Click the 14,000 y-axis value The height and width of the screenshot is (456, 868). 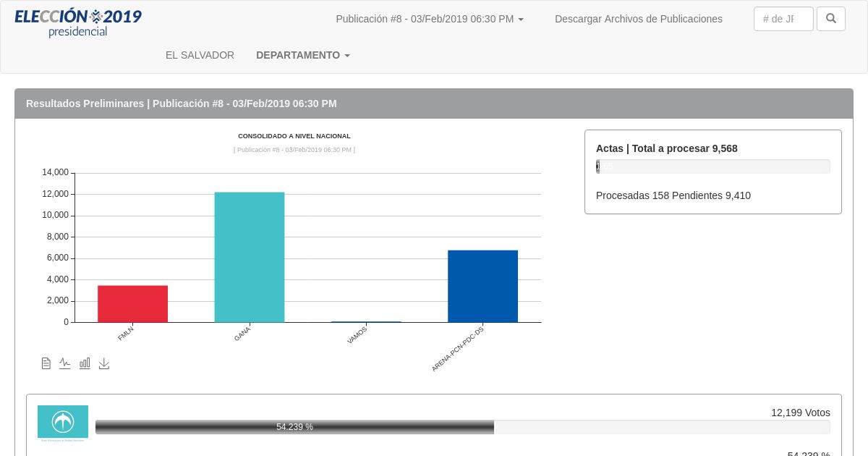pyautogui.click(x=56, y=172)
